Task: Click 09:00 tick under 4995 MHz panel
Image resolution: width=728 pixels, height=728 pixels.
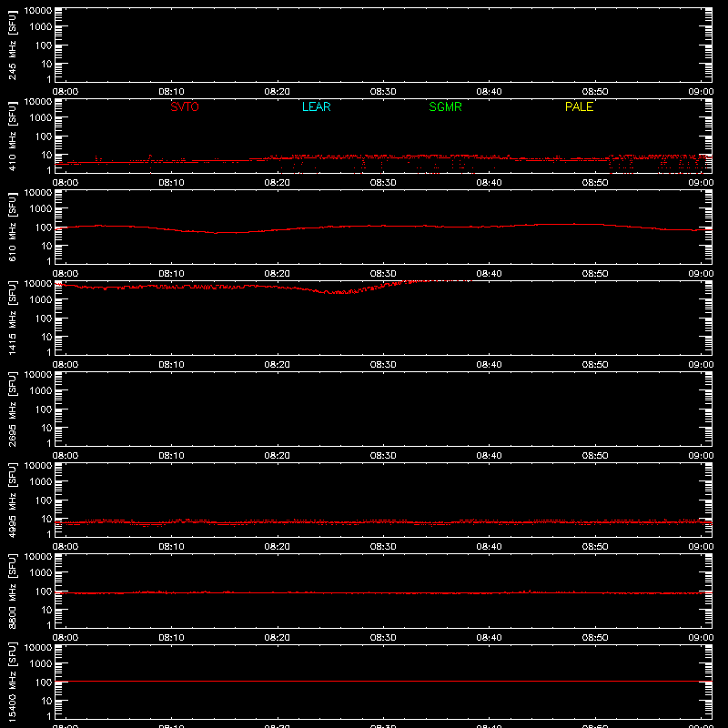Action: (701, 547)
